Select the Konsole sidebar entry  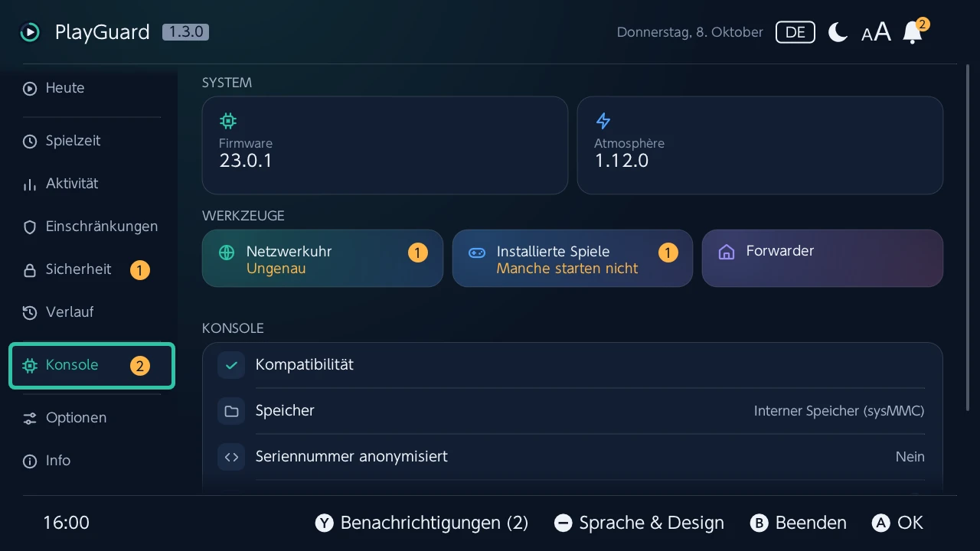click(x=92, y=365)
